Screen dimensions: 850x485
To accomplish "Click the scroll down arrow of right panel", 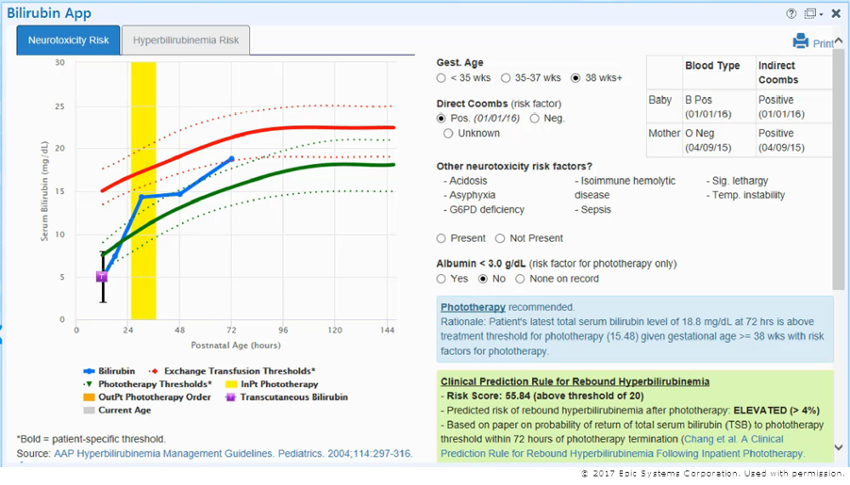I will tap(839, 448).
